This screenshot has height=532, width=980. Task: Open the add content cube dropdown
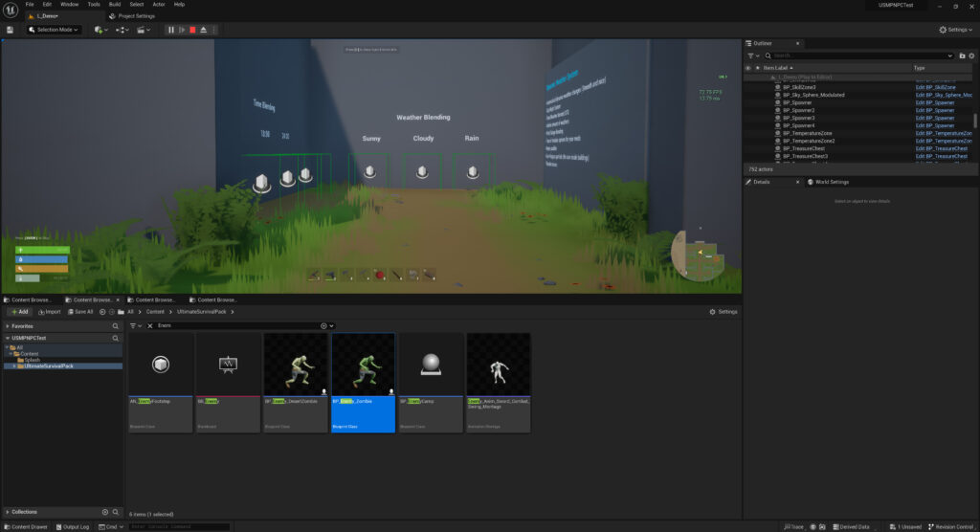coord(100,30)
